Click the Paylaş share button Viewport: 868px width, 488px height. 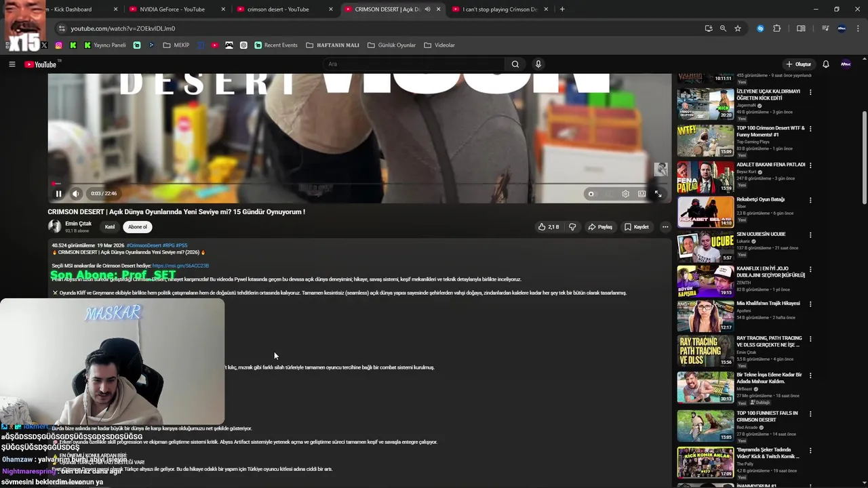[x=600, y=227]
